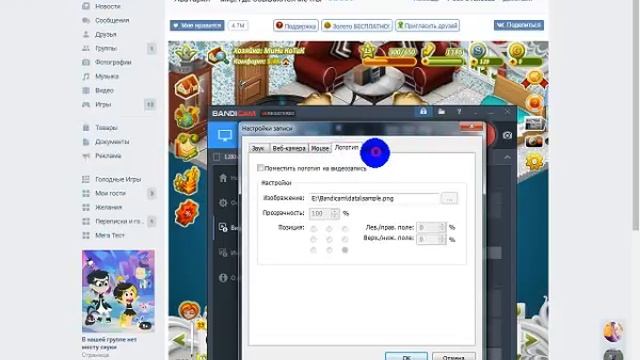Select middle-left logo position radio button
Image resolution: width=640 pixels, height=360 pixels.
[x=313, y=240]
